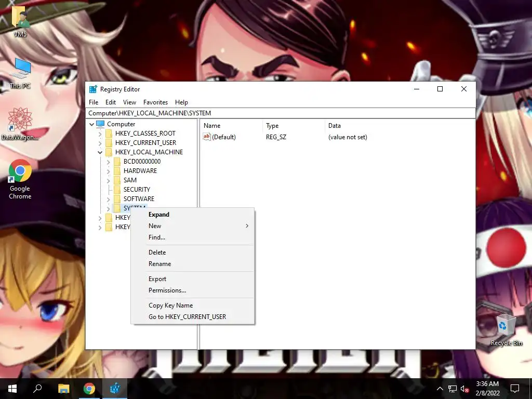Image resolution: width=532 pixels, height=399 pixels.
Task: Open Permissions... from the context menu
Action: click(x=193, y=290)
